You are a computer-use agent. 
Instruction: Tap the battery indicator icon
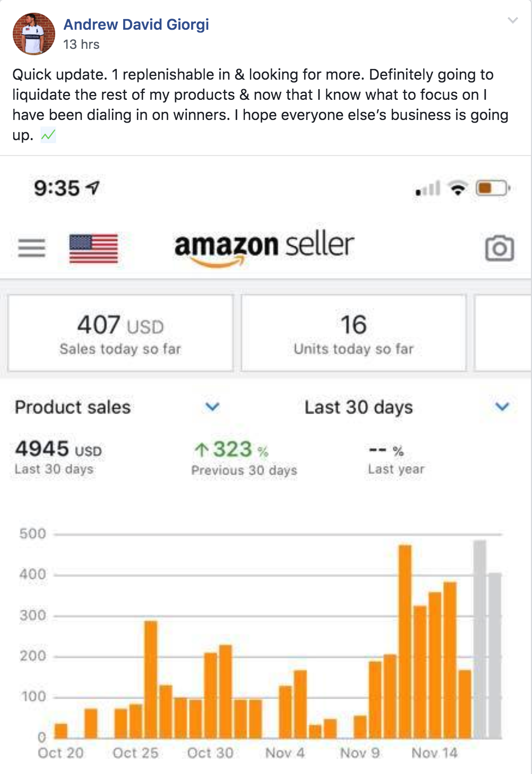pyautogui.click(x=493, y=188)
